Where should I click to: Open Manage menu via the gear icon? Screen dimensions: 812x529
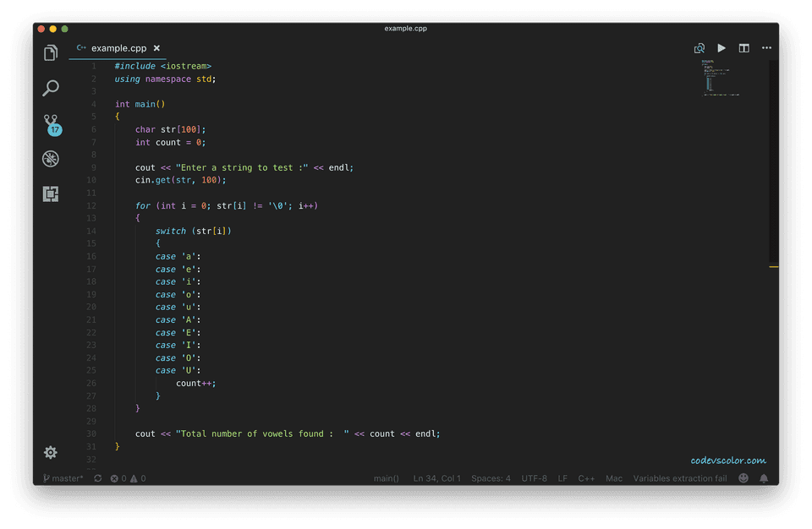tap(51, 453)
